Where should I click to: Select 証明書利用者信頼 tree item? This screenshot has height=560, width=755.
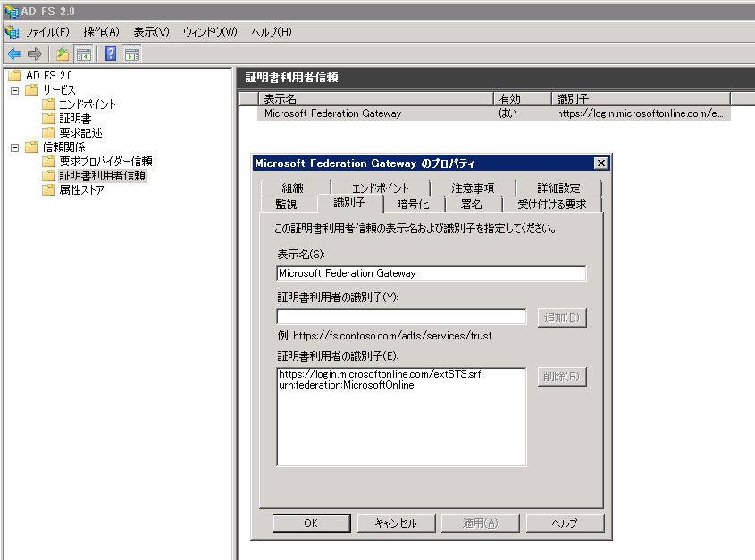tap(102, 176)
